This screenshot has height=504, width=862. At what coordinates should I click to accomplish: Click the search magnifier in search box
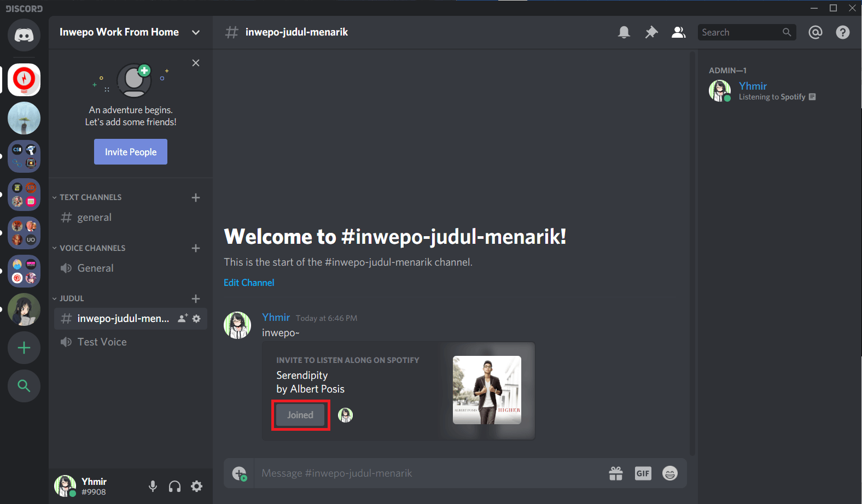[787, 32]
